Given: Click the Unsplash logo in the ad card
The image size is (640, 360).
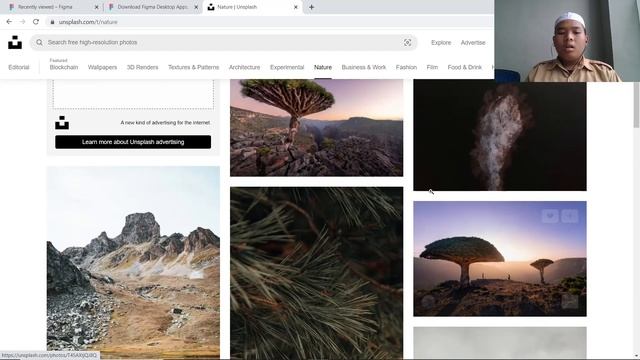Looking at the screenshot, I should [62, 122].
